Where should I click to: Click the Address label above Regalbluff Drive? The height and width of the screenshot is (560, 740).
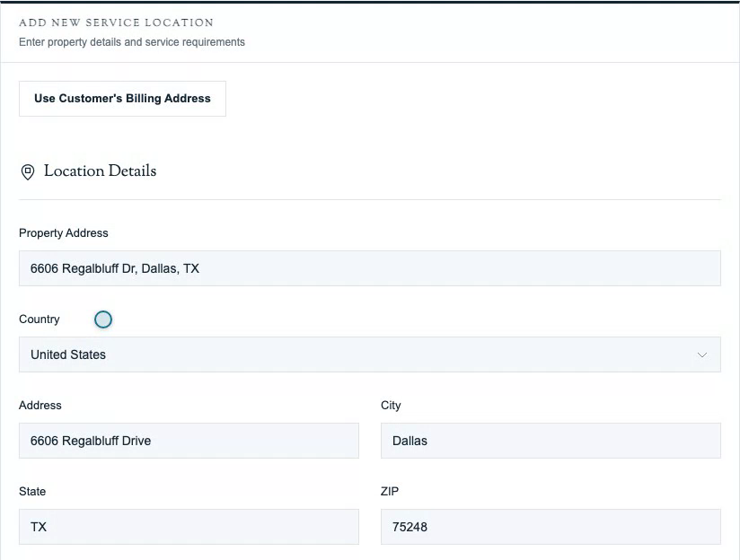click(x=40, y=406)
